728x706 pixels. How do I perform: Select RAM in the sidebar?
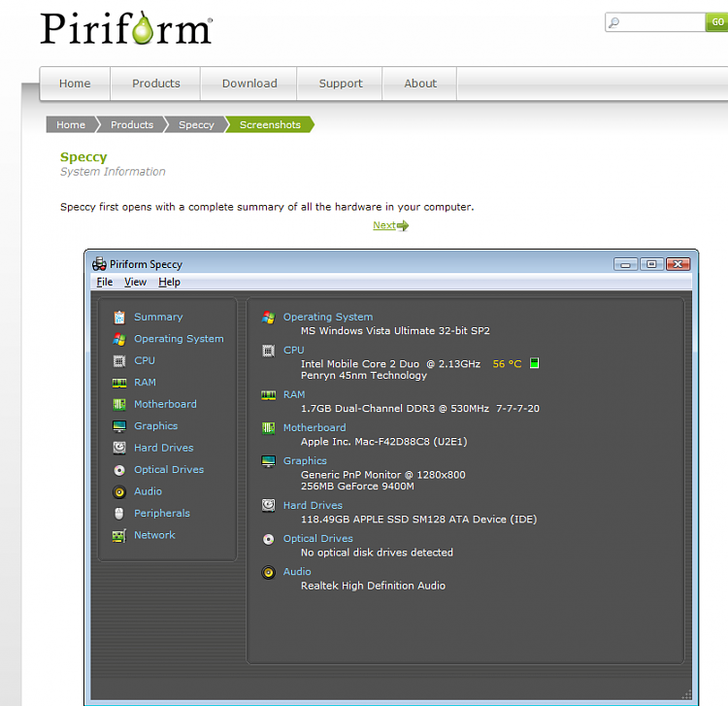[x=145, y=383]
